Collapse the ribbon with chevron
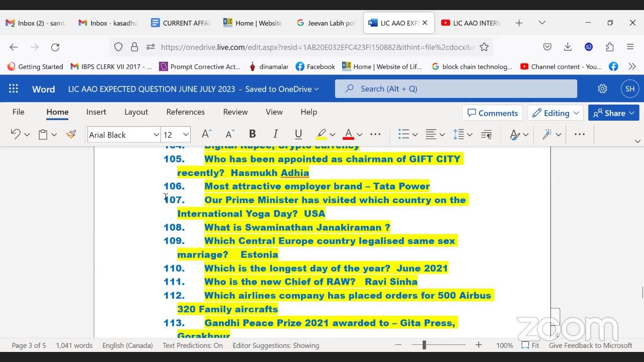 637,141
